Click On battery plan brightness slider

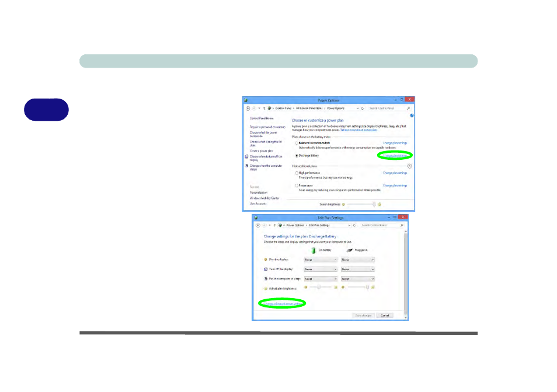tap(321, 288)
